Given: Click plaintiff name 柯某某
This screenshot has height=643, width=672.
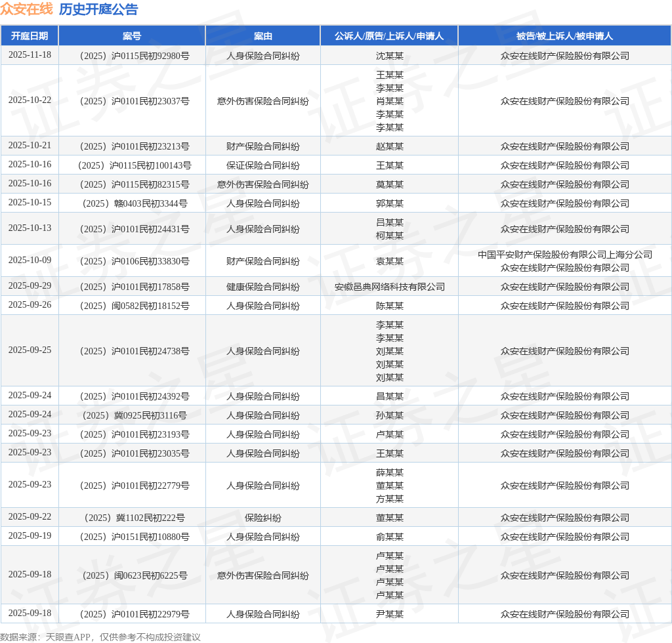Looking at the screenshot, I should coord(390,236).
